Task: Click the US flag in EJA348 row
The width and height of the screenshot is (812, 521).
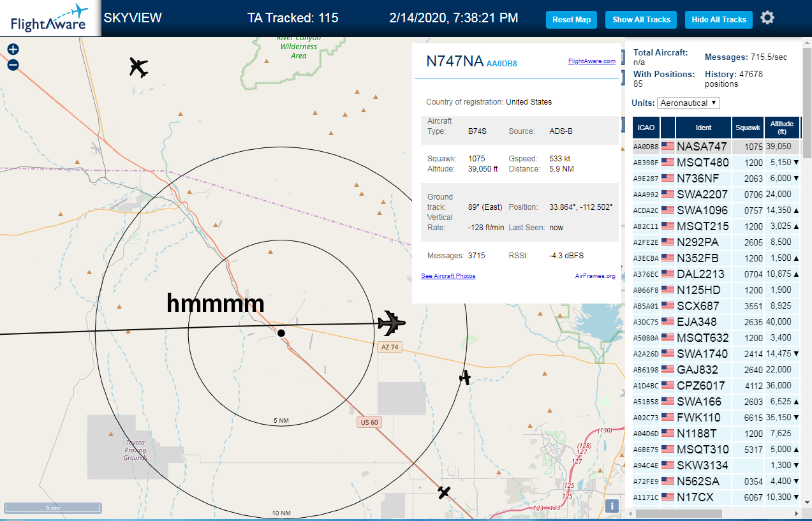Action: click(668, 322)
